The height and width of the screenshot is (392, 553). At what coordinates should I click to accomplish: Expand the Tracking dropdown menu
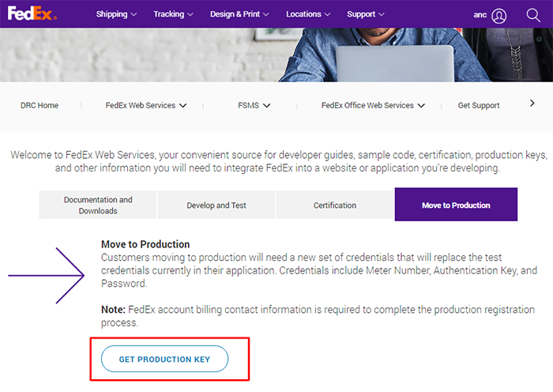pos(172,14)
